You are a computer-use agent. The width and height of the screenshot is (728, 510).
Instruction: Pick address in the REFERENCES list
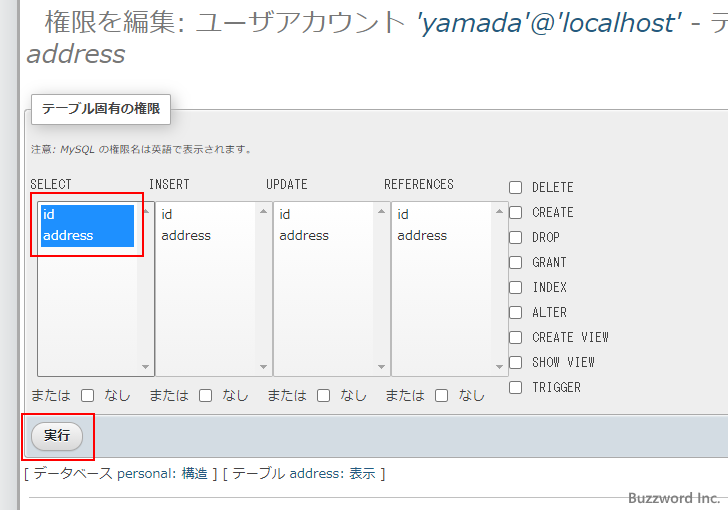pyautogui.click(x=422, y=236)
